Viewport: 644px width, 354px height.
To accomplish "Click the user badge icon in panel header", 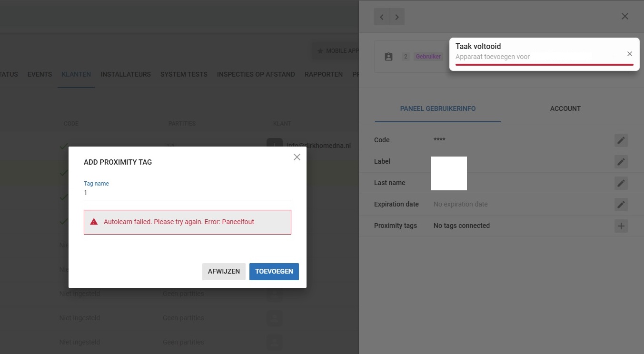I will click(x=388, y=57).
